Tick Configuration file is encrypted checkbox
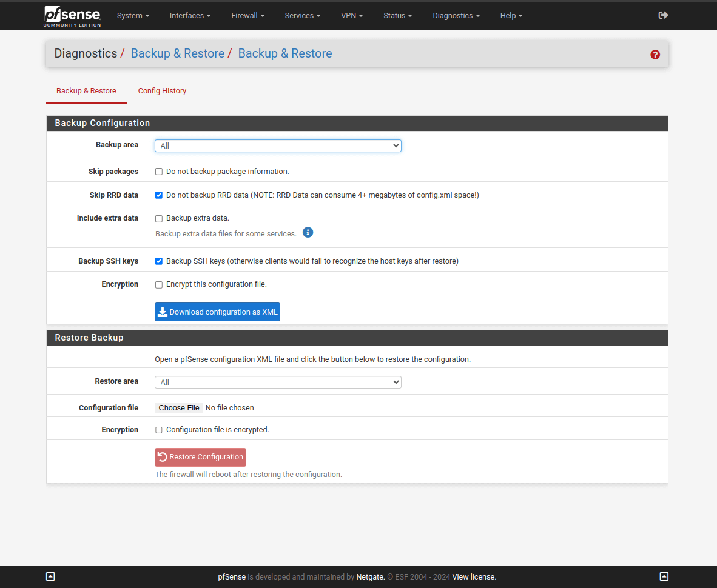 coord(159,430)
